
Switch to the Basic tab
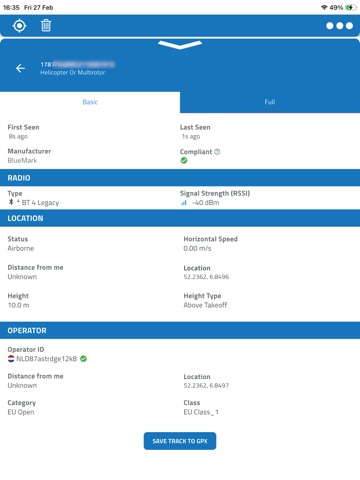pyautogui.click(x=90, y=102)
